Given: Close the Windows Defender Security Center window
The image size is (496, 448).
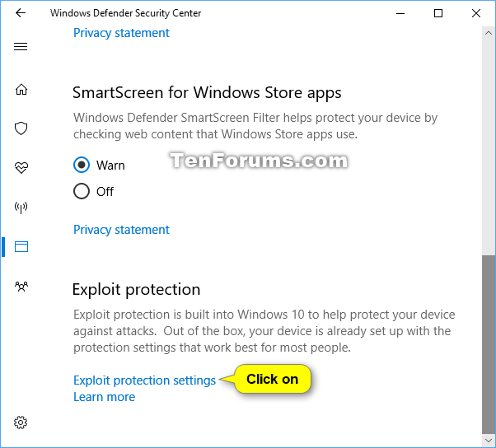Looking at the screenshot, I should [x=476, y=13].
